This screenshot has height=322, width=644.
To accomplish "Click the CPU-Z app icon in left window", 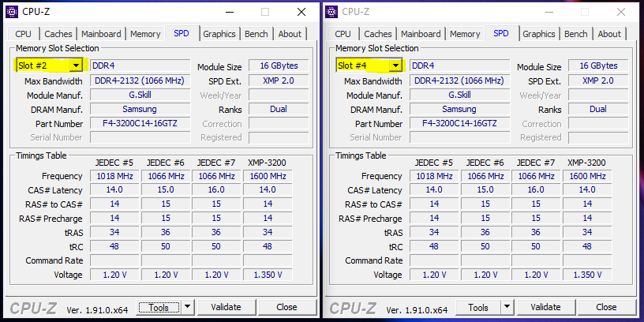I will click(x=13, y=12).
